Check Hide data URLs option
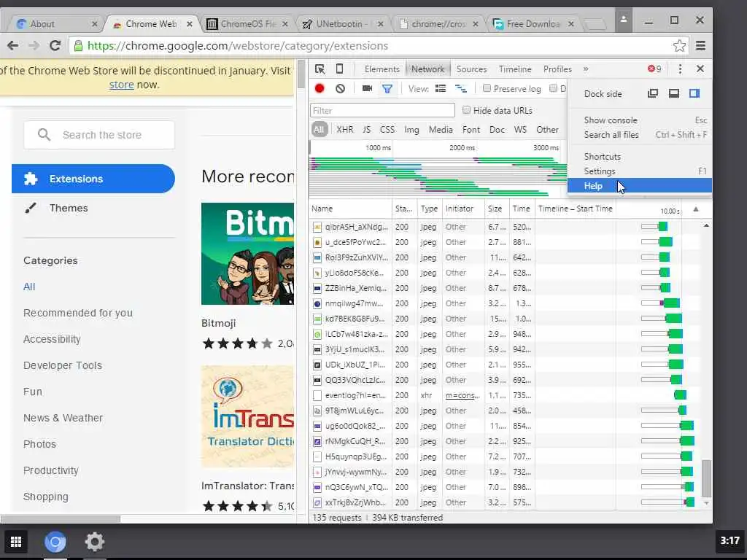This screenshot has height=560, width=747. click(466, 110)
